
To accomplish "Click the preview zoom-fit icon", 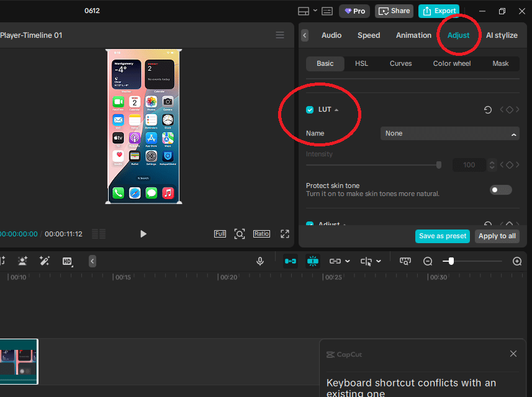I will [x=240, y=234].
